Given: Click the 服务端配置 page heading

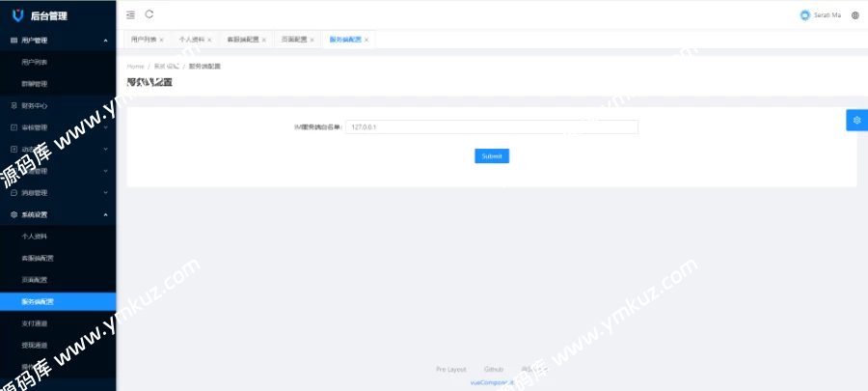Looking at the screenshot, I should point(149,82).
